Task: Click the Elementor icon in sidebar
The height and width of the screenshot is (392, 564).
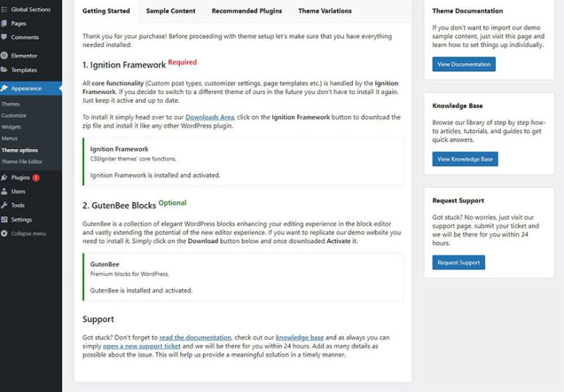Action: [x=4, y=55]
